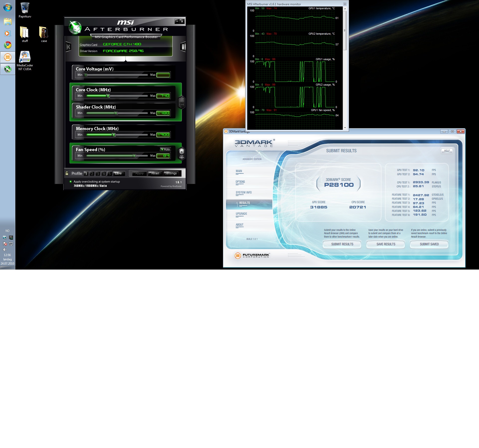Select Profile slot 3

coord(98,173)
